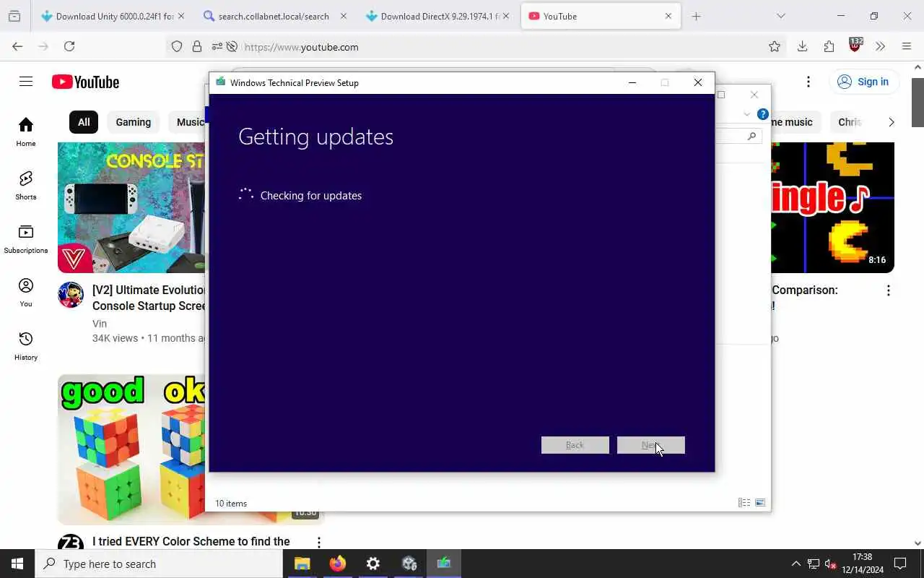
Task: List all tabs dropdown arrow
Action: [x=780, y=16]
